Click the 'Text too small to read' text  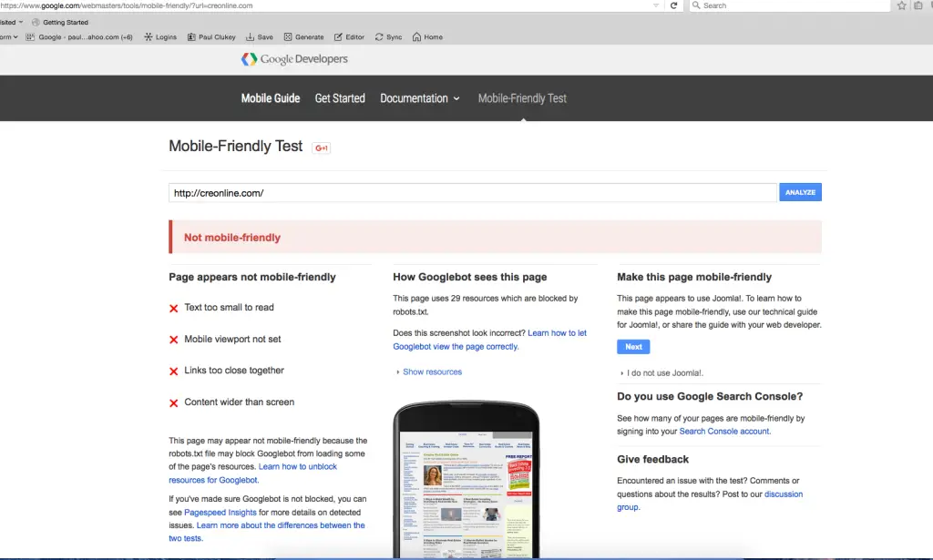(229, 308)
